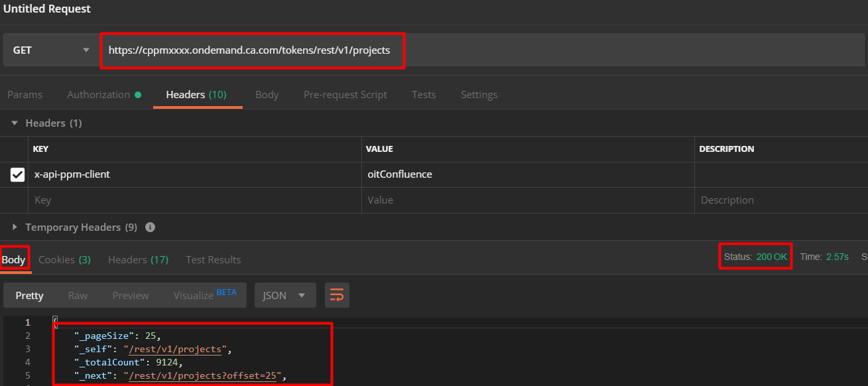Screen dimensions: 868x386
Task: Open the GET method dropdown
Action: click(50, 50)
